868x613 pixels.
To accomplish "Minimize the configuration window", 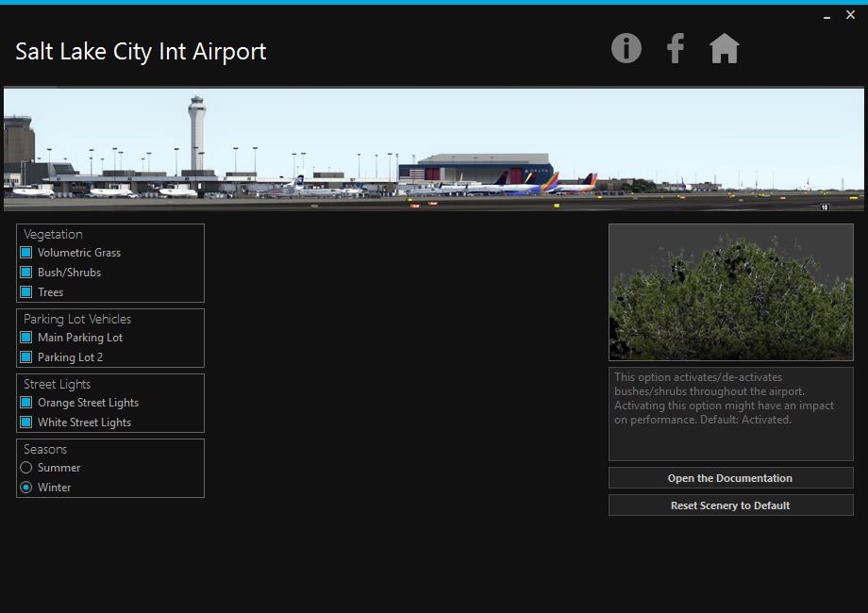I will [x=826, y=16].
